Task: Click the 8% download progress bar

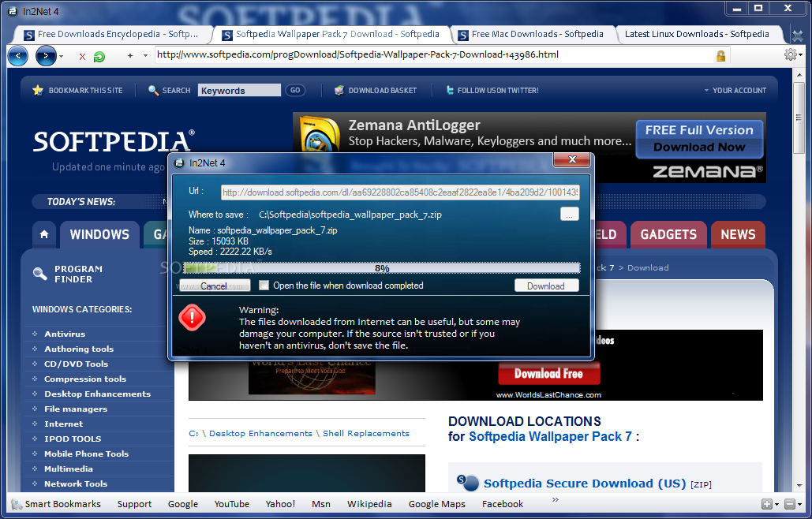Action: [382, 268]
